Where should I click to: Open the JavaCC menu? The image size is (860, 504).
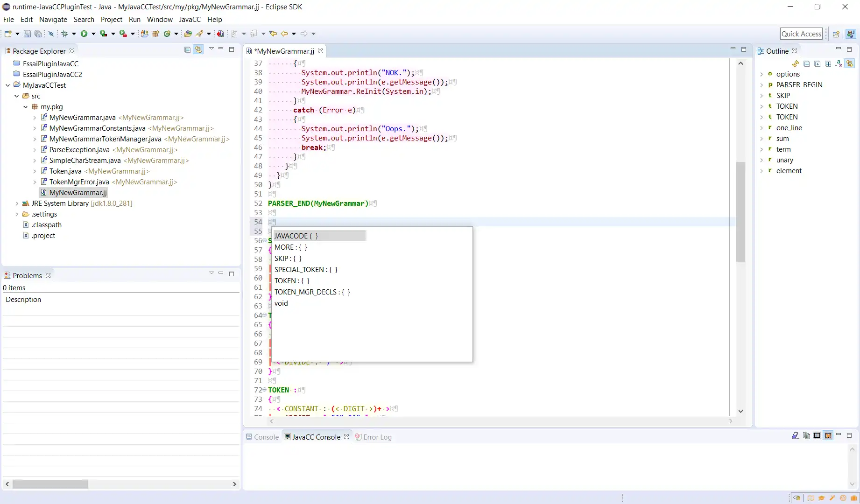(x=190, y=20)
